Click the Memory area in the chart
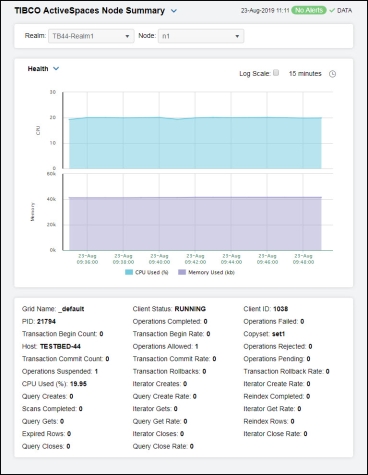This screenshot has height=475, width=368. [195, 224]
